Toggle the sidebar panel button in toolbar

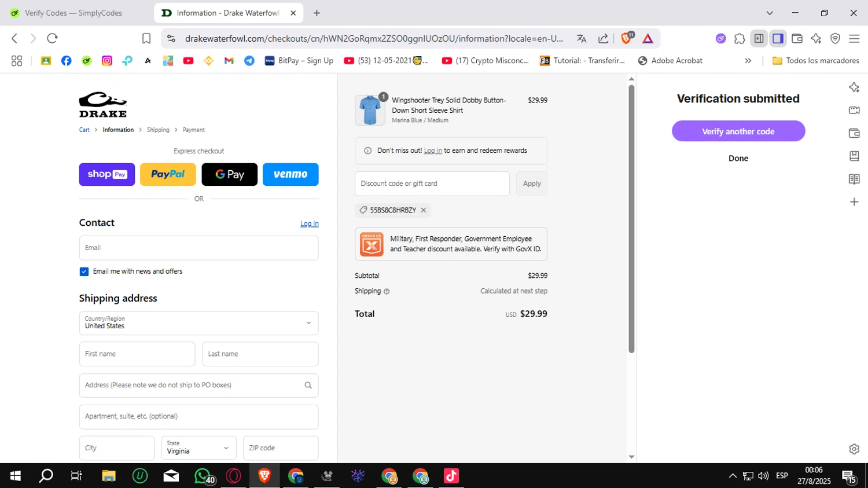tap(778, 39)
